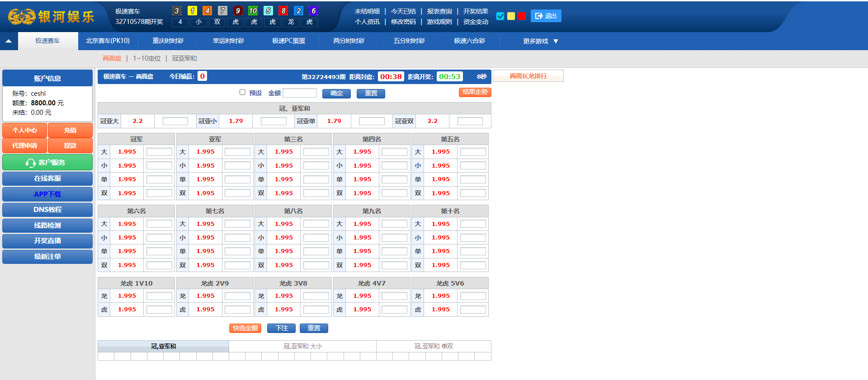Open the 结果走势 results trend

click(475, 92)
